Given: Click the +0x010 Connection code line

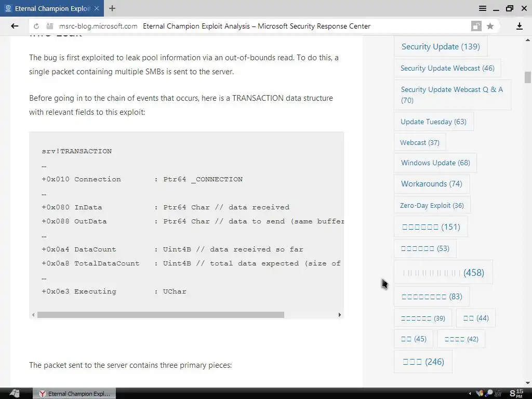Looking at the screenshot, I should pyautogui.click(x=142, y=179).
